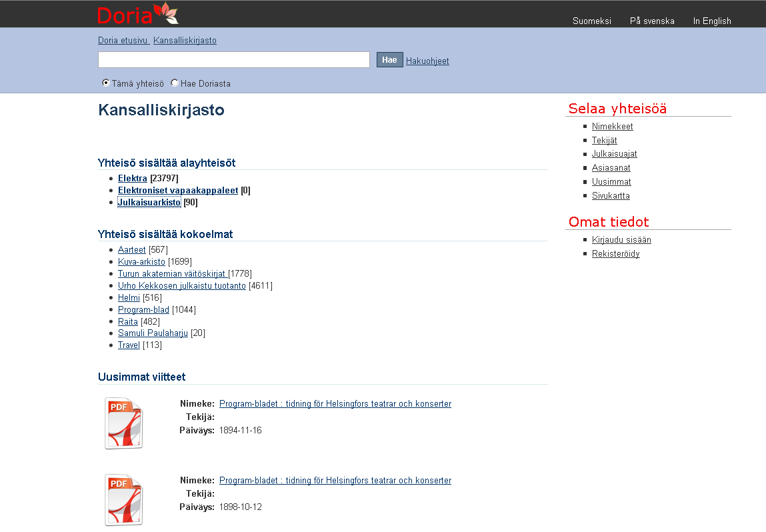Click the date 1894-11-16
The width and height of the screenshot is (766, 532).
click(x=241, y=431)
